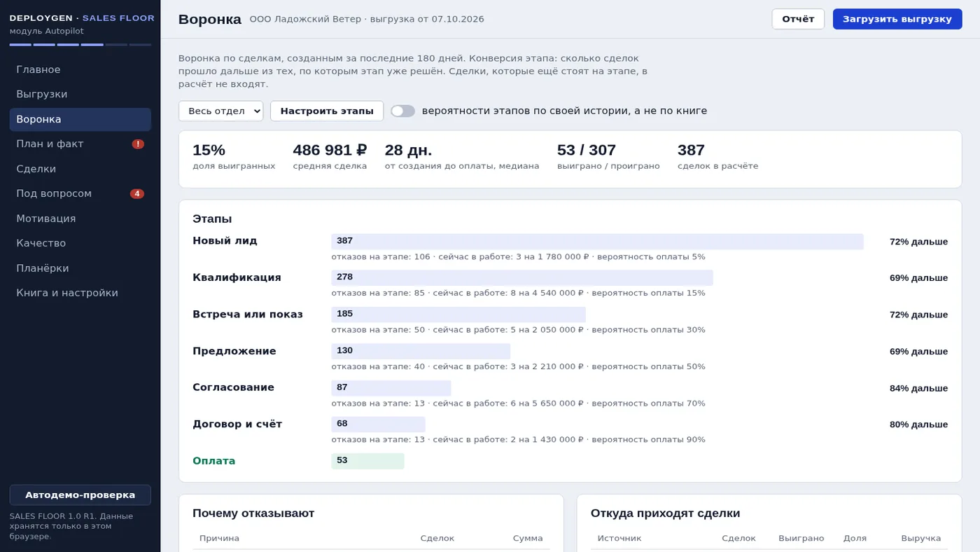The width and height of the screenshot is (980, 552).
Task: Click the green Оплата bar showing 53
Action: pyautogui.click(x=368, y=461)
